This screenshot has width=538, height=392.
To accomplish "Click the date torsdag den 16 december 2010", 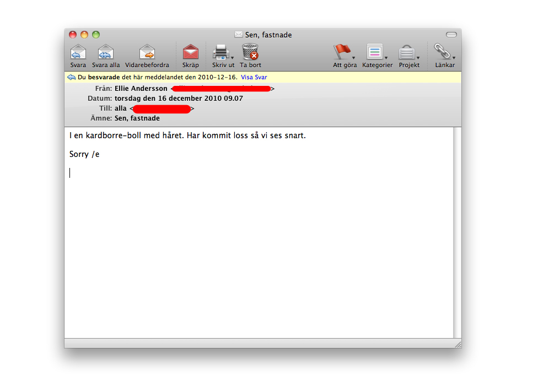I will tap(179, 99).
